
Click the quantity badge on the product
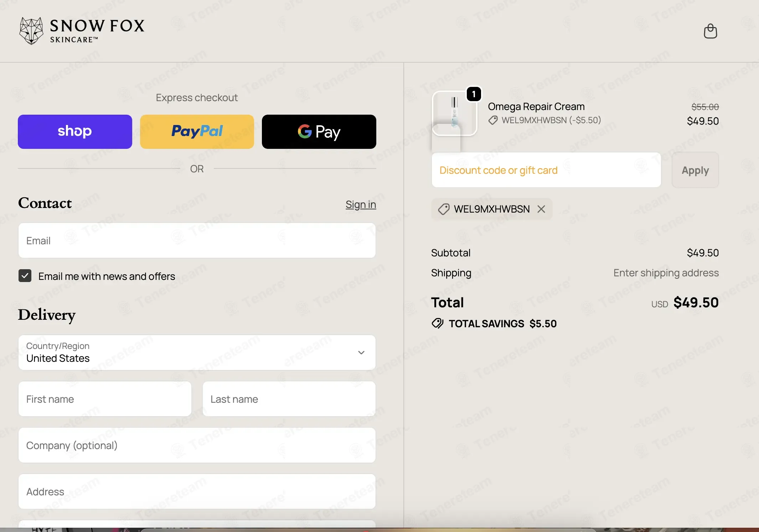[x=474, y=94]
